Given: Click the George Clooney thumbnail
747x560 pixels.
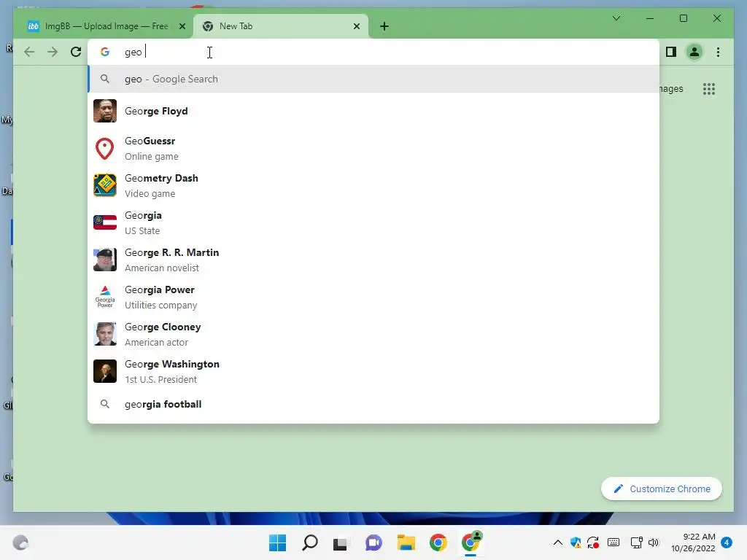Looking at the screenshot, I should tap(105, 334).
